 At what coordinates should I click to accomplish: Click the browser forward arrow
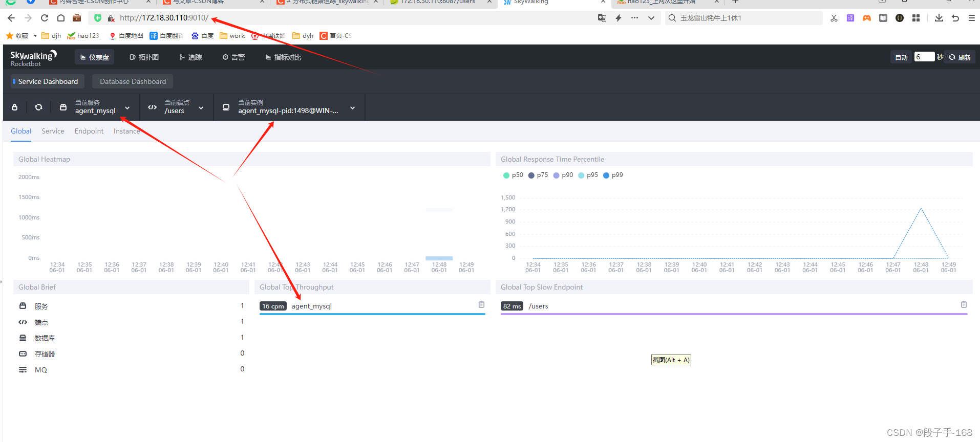point(28,18)
